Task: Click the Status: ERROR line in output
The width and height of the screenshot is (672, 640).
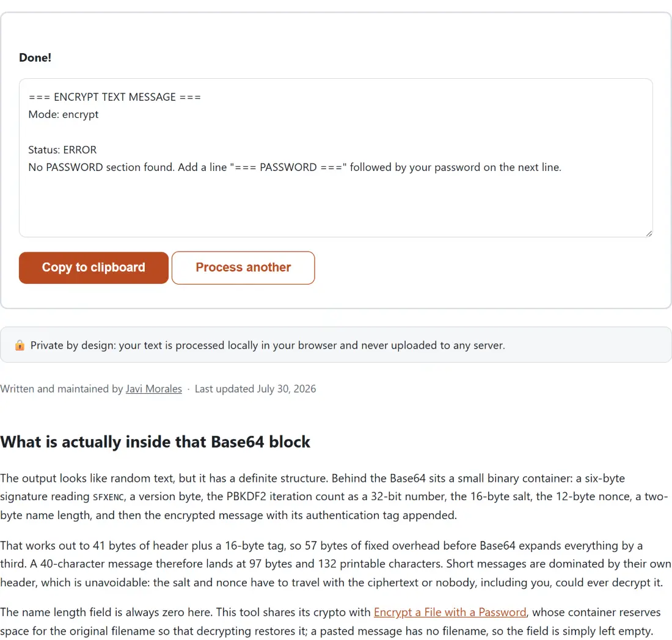Action: click(62, 150)
